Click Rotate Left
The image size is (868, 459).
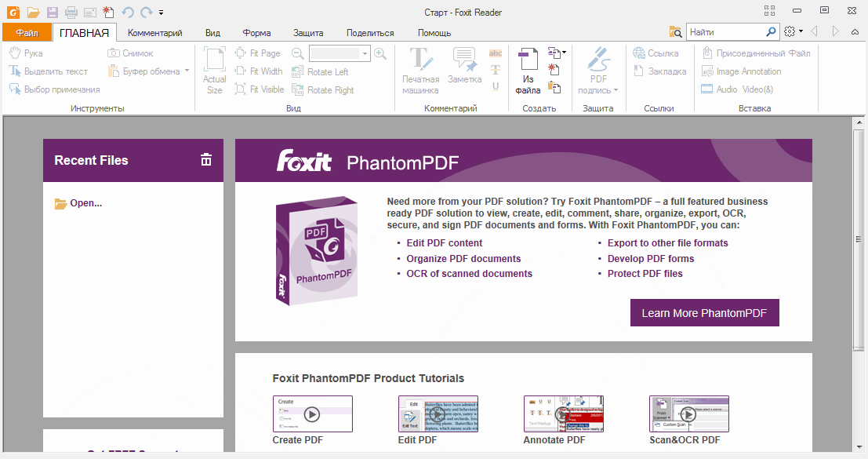(x=320, y=72)
